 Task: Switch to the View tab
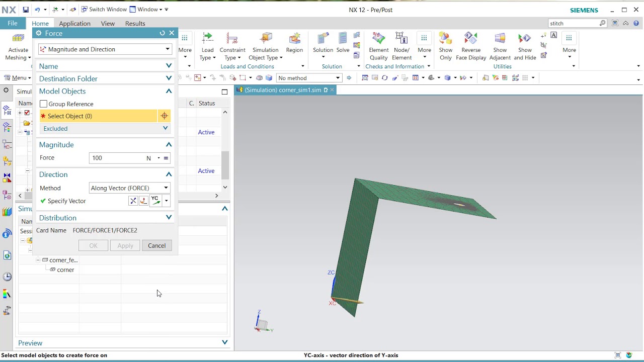[x=108, y=24]
